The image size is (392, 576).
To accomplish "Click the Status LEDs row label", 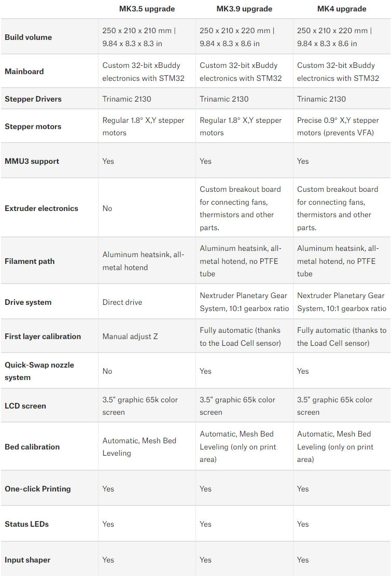I will pos(26,524).
